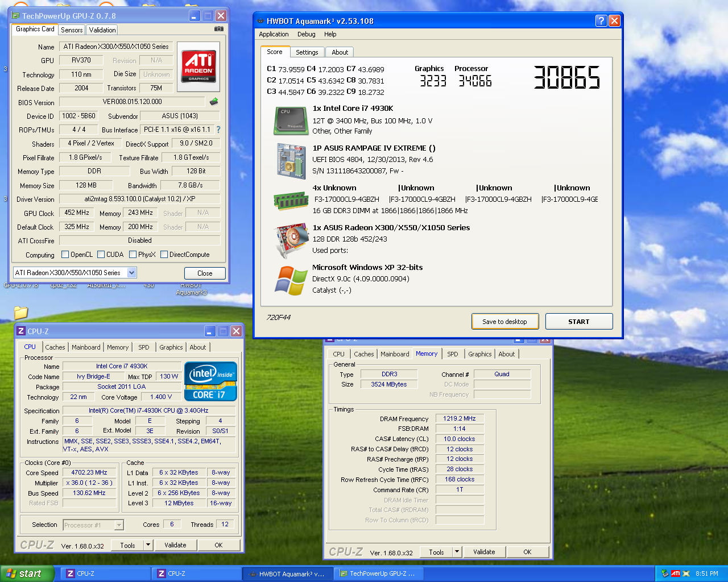Expand the Tools dropdown arrow in front CPU-Z
The width and height of the screenshot is (728, 582).
point(148,545)
